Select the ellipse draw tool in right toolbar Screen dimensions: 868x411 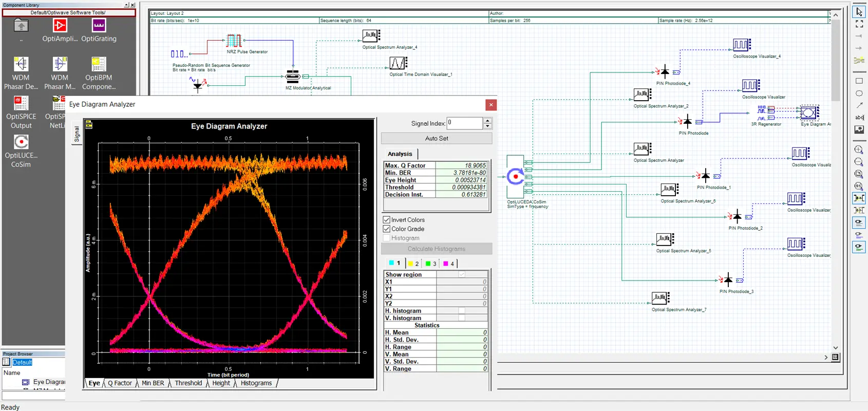point(859,93)
